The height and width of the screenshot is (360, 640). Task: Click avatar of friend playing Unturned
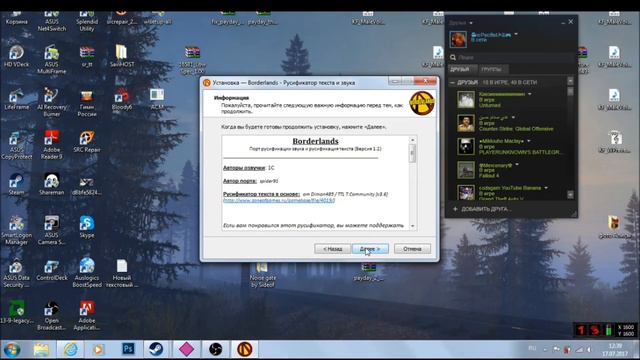(x=466, y=100)
